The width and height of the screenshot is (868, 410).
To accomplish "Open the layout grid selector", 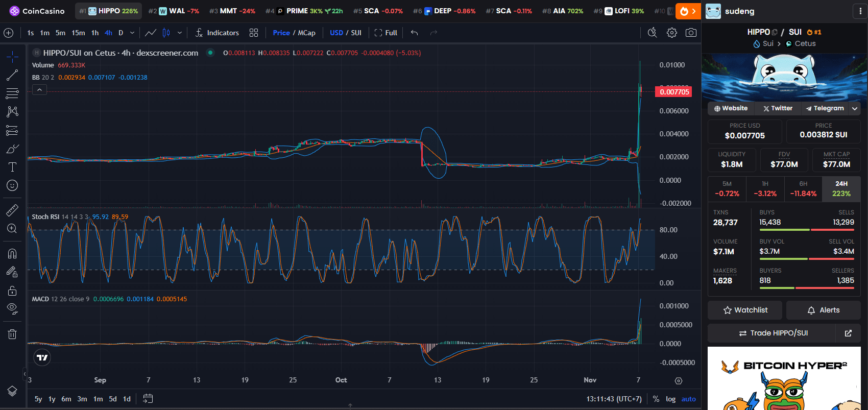I will (254, 33).
